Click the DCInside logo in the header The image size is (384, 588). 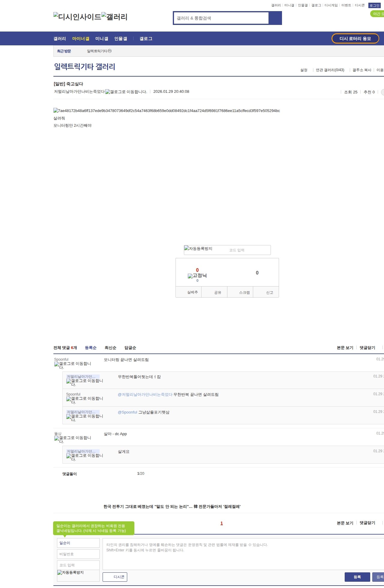click(x=77, y=17)
